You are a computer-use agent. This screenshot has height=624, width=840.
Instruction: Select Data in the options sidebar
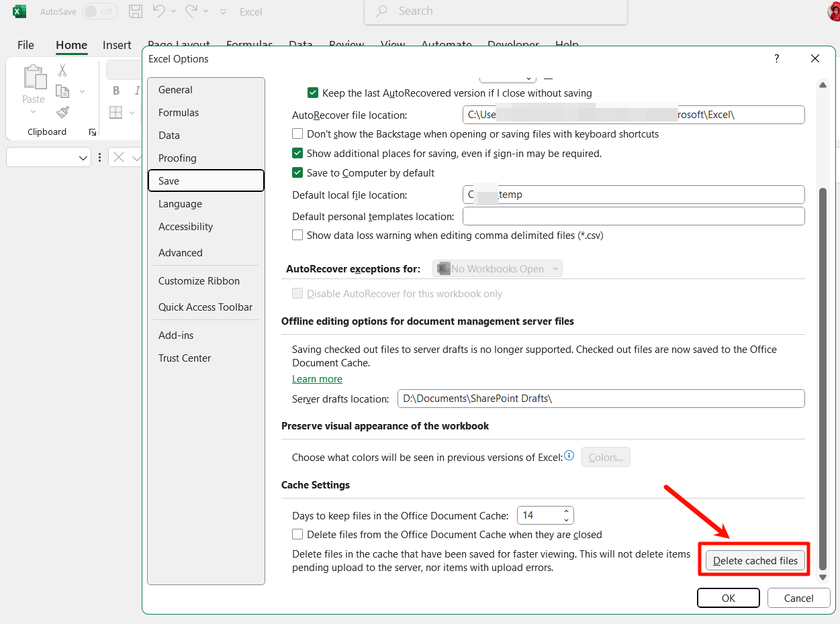click(206, 136)
